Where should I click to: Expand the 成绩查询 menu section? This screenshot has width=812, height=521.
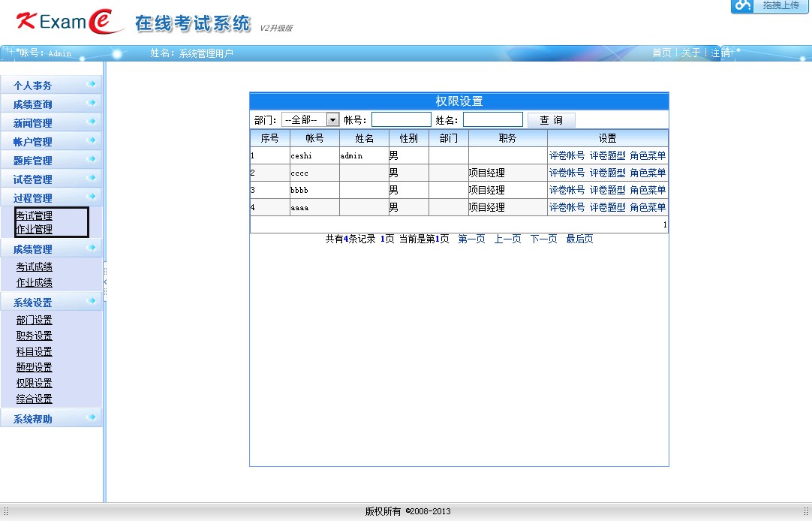coord(33,104)
